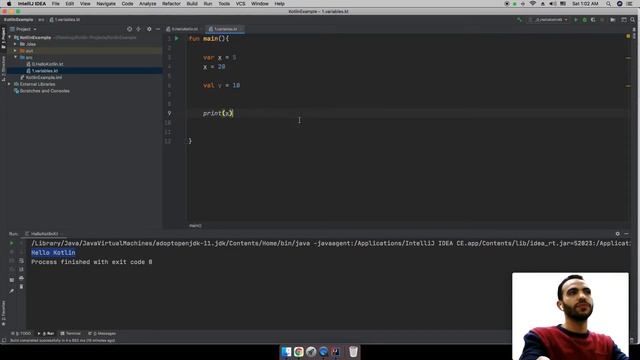Collapse the src folder
The width and height of the screenshot is (640, 360).
pos(16,58)
